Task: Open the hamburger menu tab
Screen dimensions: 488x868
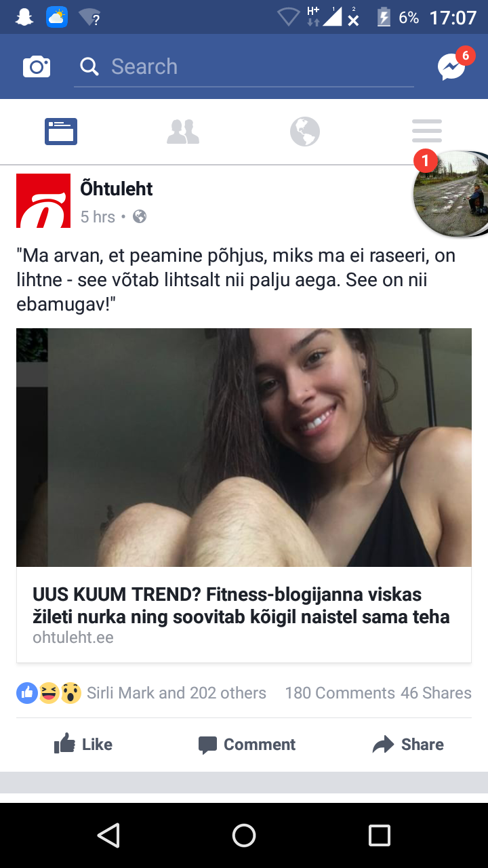Action: pos(427,131)
